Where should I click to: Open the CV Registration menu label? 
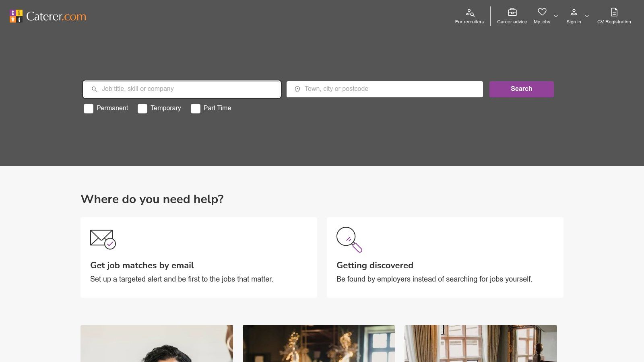point(614,22)
